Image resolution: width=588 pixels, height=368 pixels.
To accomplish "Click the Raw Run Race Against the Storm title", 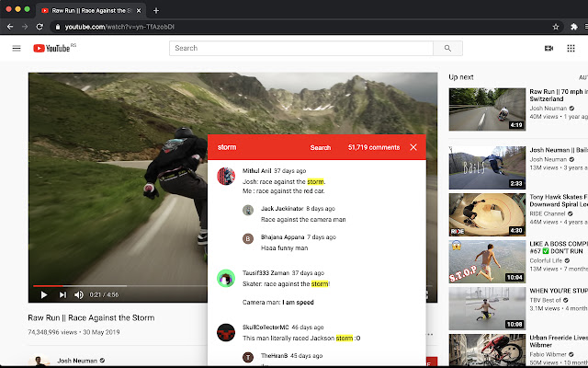I will click(x=91, y=317).
